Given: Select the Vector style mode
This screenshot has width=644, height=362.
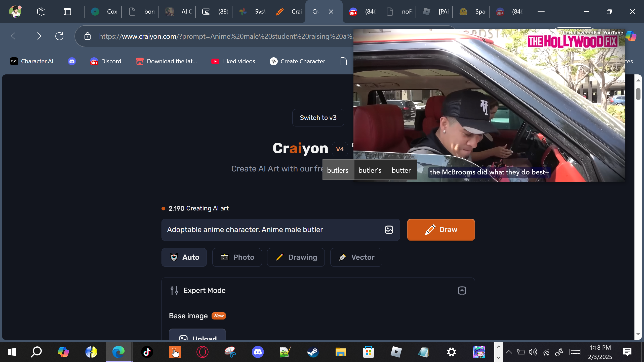Looking at the screenshot, I should (356, 257).
